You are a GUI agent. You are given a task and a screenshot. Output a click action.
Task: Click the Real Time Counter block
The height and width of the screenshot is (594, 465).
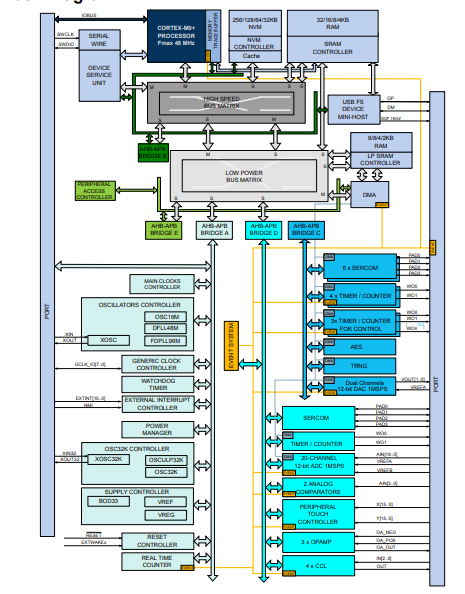pyautogui.click(x=158, y=561)
